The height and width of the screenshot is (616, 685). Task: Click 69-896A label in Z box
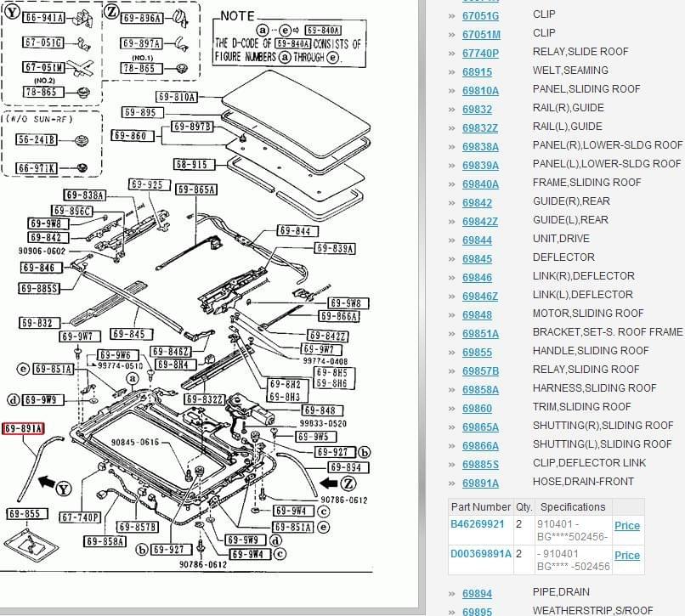click(x=143, y=18)
